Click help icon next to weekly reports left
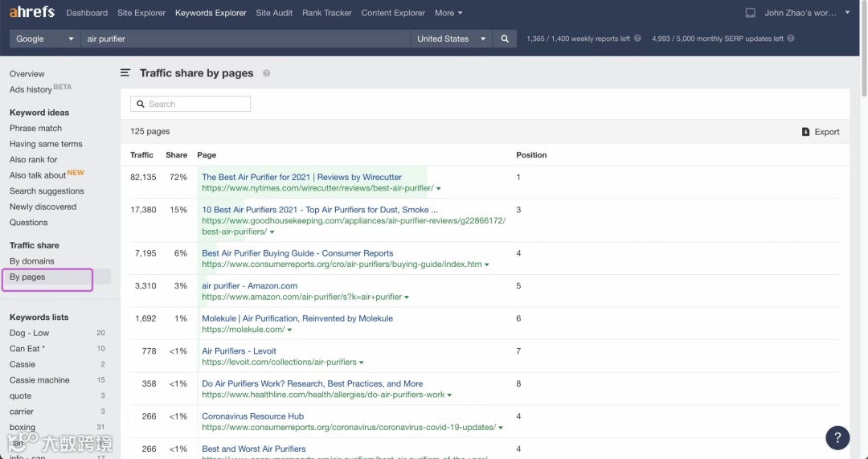 tap(637, 39)
